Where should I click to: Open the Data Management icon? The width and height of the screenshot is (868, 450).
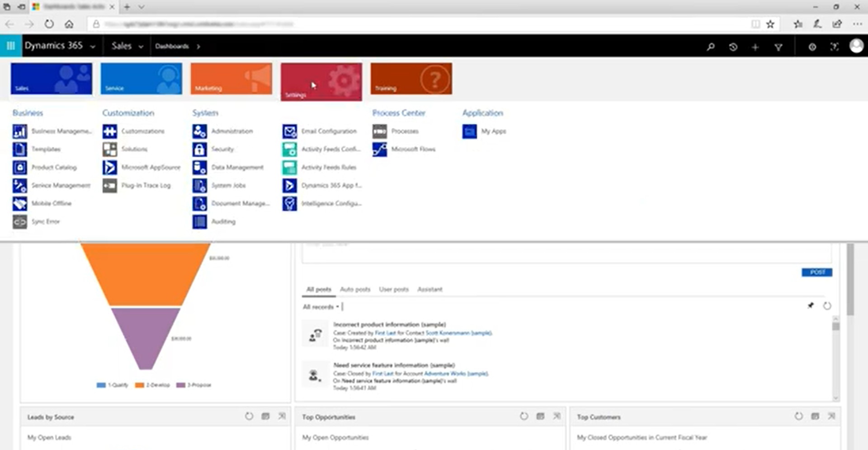point(199,167)
